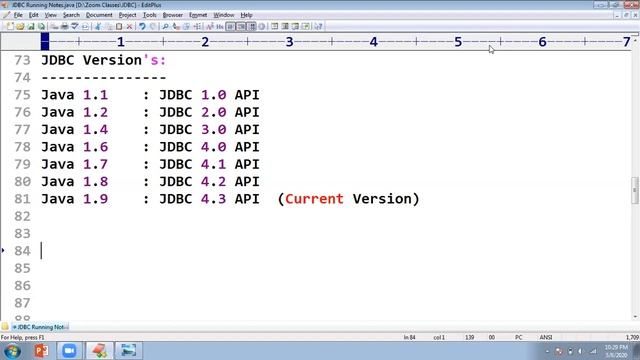Click the ruler mark at column 3

tap(289, 42)
